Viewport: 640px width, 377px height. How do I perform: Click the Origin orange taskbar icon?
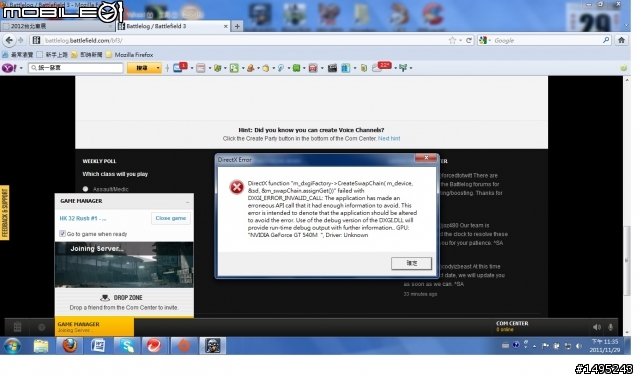184,346
